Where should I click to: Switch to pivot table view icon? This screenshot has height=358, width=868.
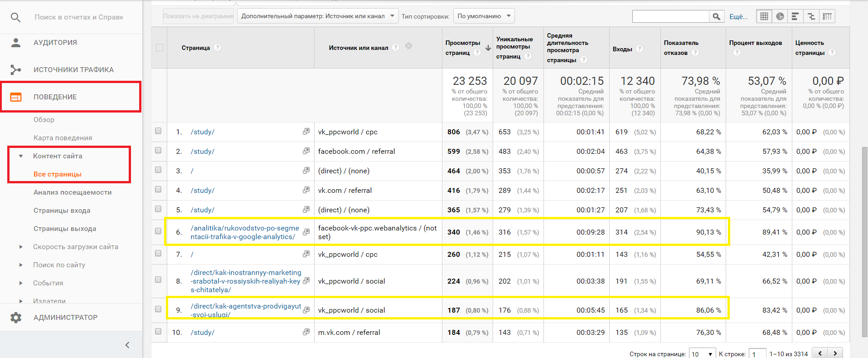click(x=827, y=16)
